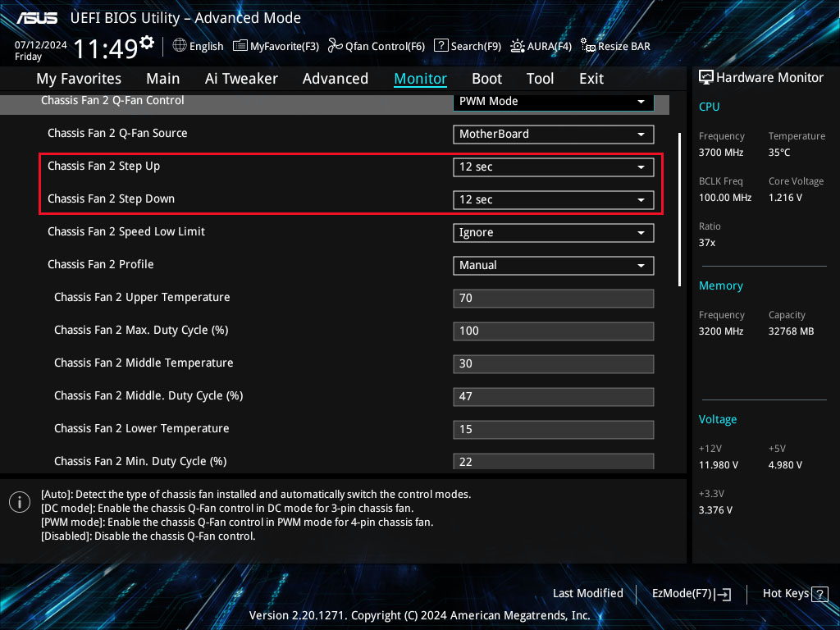840x630 pixels.
Task: Open MyFavorite(F3) list
Action: pos(276,46)
